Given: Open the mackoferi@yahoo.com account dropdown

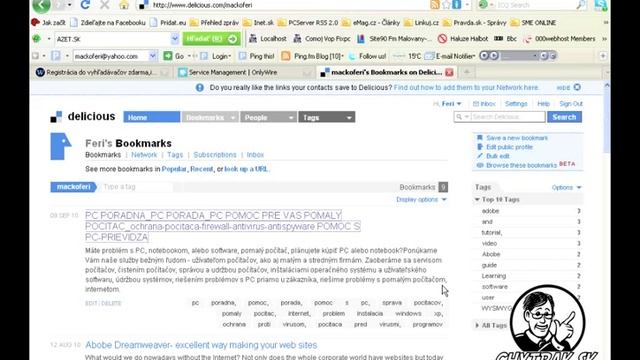Looking at the screenshot, I should click(x=153, y=56).
